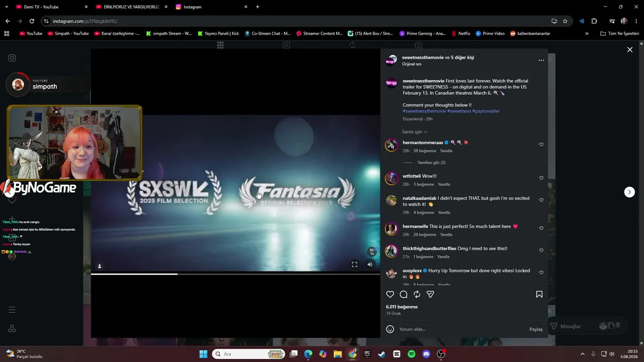The height and width of the screenshot is (362, 644).
Task: Open the Chrome apps grid icon
Action: pos(7,34)
